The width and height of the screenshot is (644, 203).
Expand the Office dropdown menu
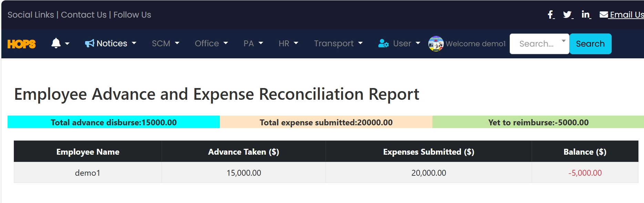tap(211, 43)
